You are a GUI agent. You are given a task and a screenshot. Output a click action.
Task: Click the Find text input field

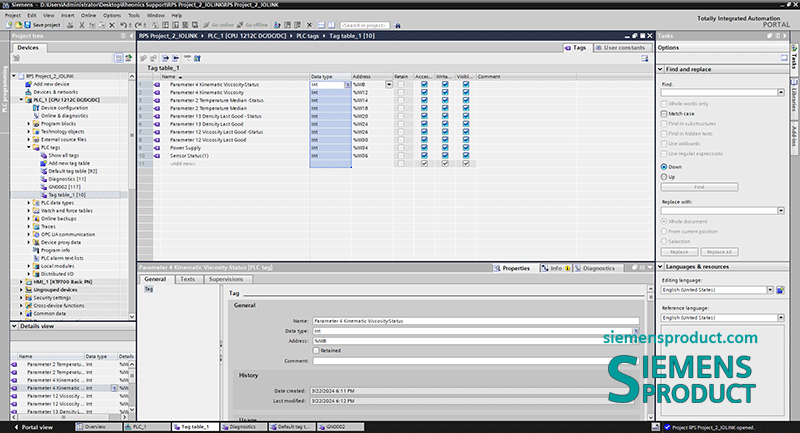click(719, 92)
